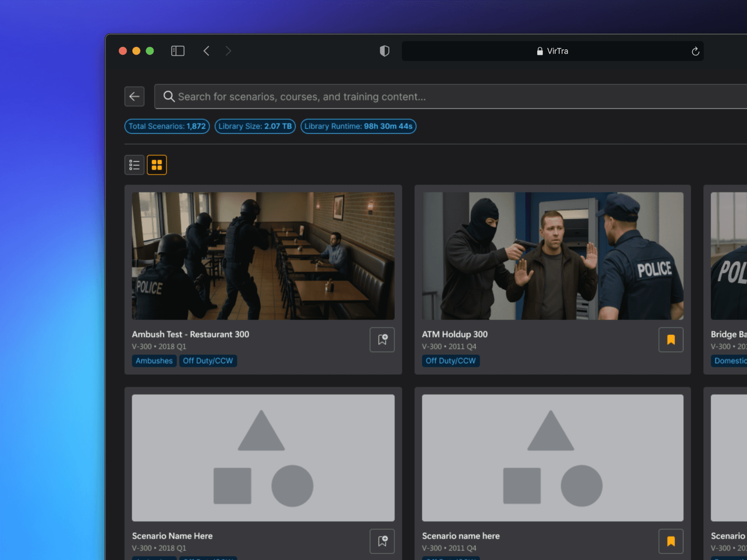Open the privacy shield report

click(384, 51)
